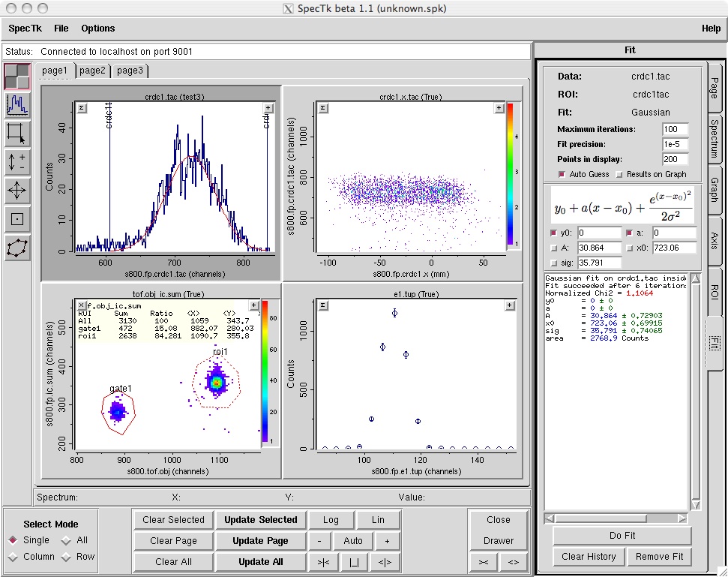Select the All radio button in Select Mode
The image size is (728, 577).
tap(67, 540)
